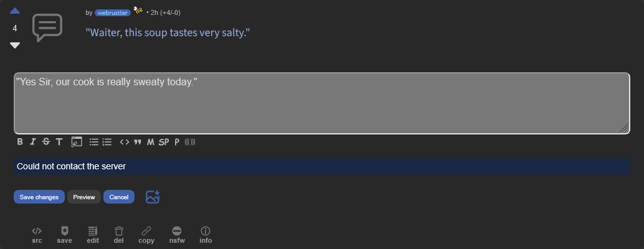644x249 pixels.
Task: Insert a code block
Action: pos(125,142)
